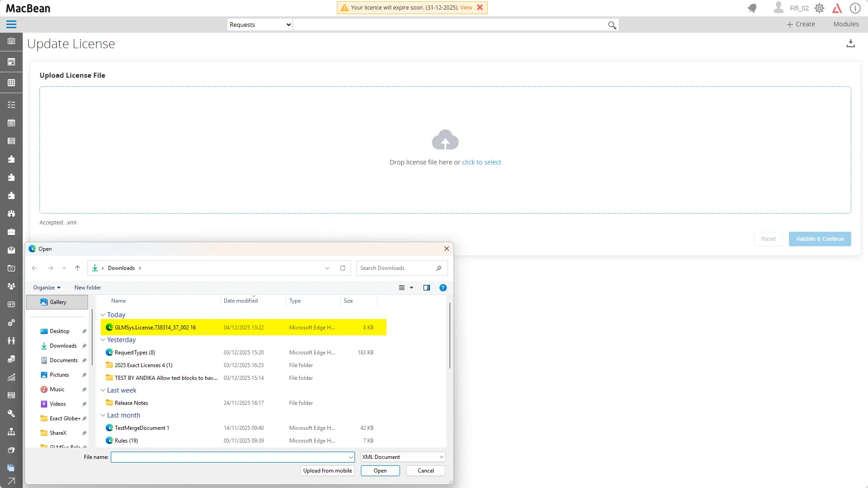
Task: Click the File name input field
Action: (x=229, y=457)
